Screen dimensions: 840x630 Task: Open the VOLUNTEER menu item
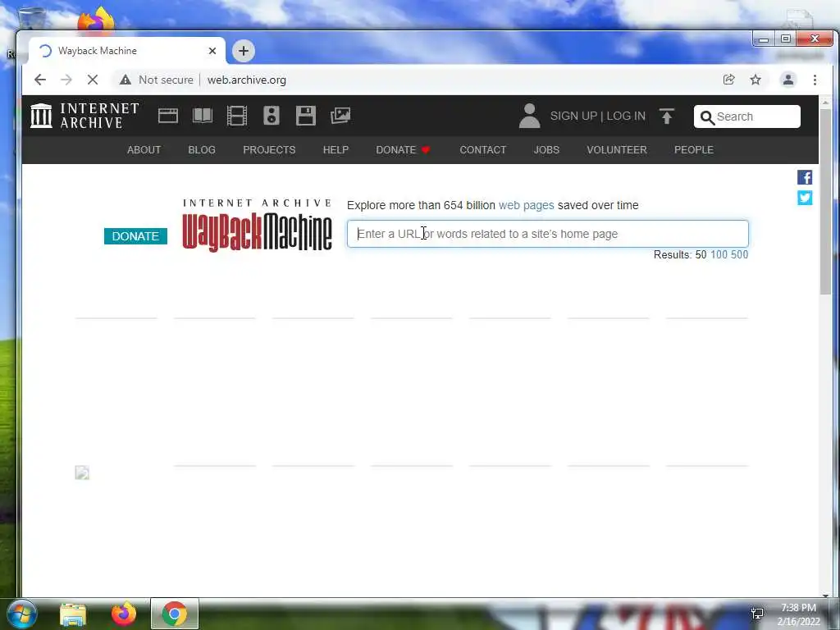617,150
